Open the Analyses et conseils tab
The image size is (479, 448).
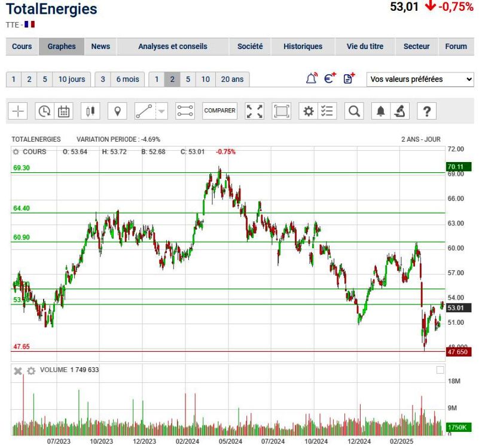pos(173,47)
